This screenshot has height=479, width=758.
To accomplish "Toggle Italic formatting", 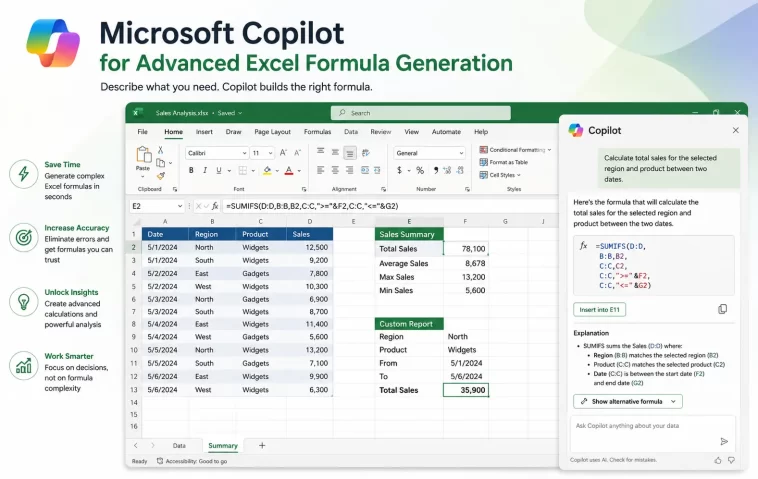I will (205, 170).
